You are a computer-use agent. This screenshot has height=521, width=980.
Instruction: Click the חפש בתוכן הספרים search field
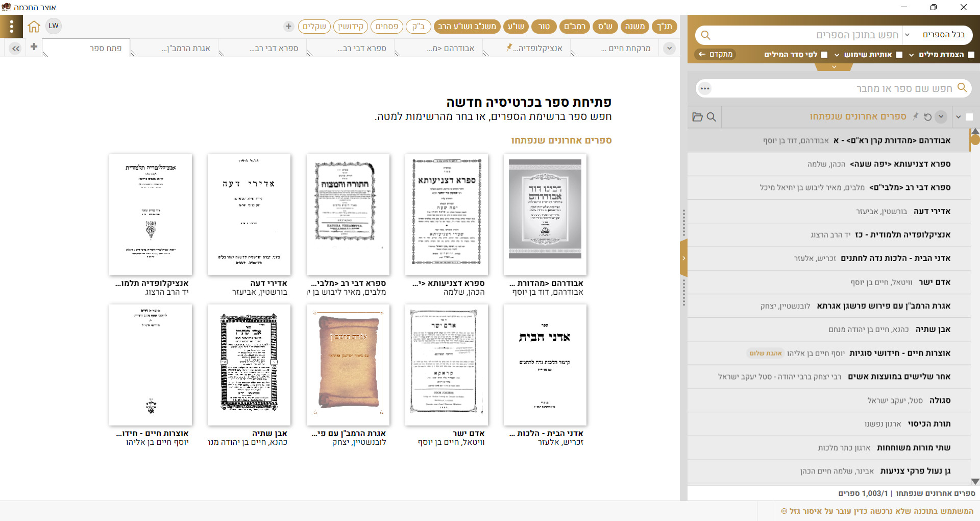coord(806,35)
